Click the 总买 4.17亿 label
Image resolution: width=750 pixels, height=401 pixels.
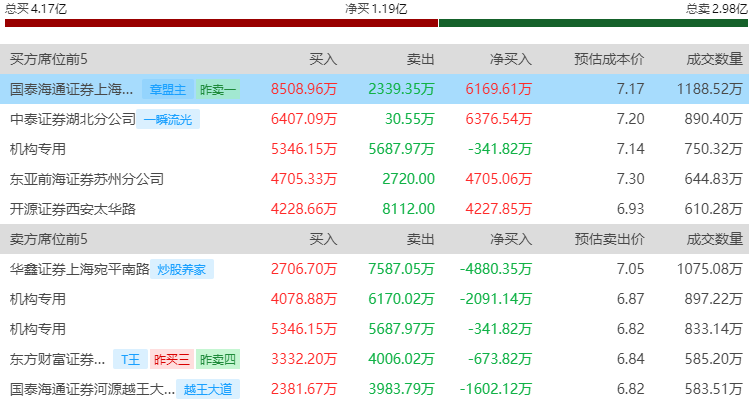36,8
